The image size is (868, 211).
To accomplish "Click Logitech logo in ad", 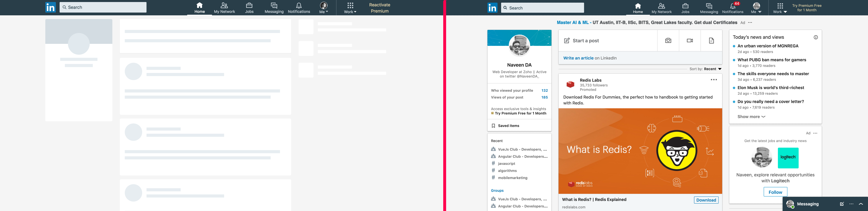I will pyautogui.click(x=788, y=158).
